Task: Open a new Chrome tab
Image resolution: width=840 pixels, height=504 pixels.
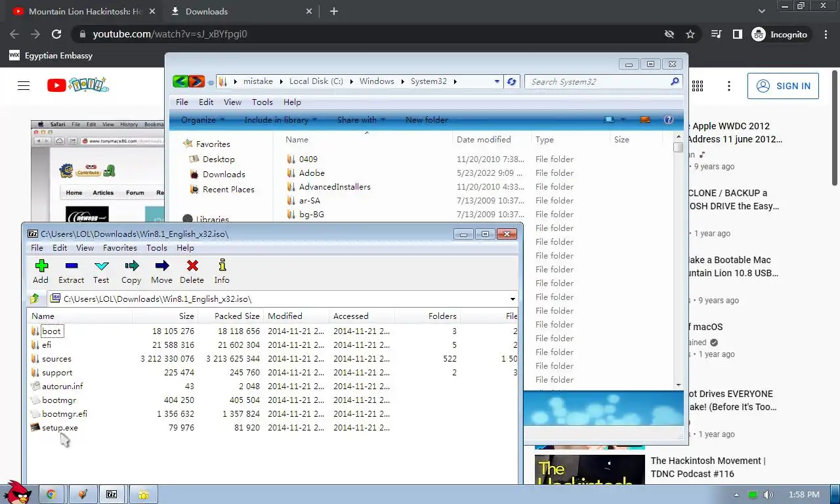Action: click(x=334, y=11)
